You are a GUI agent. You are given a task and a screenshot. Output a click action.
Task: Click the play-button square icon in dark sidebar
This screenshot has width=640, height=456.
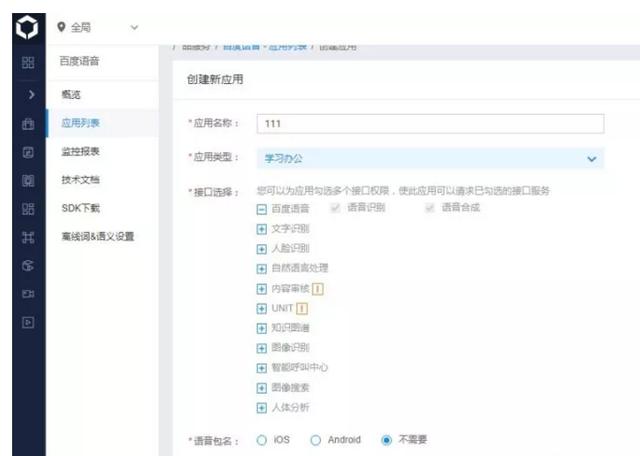point(28,323)
